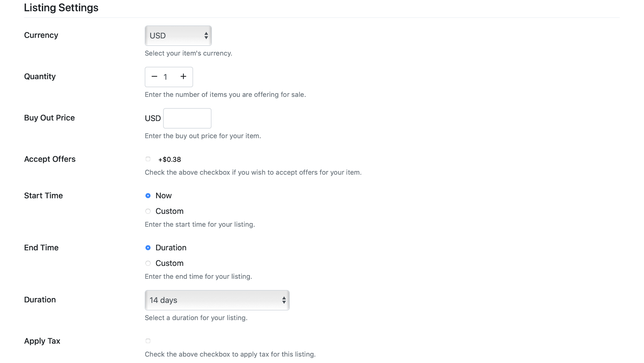
Task: Click the Custom label under Start Time
Action: pyautogui.click(x=170, y=211)
